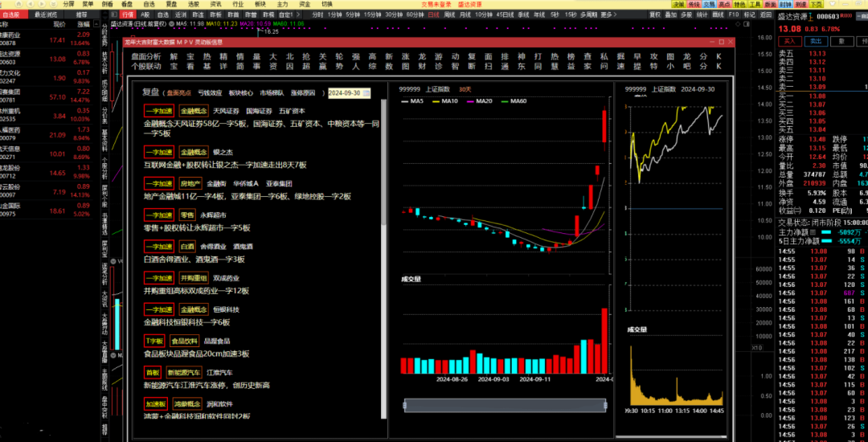
Task: Click the blue 卖出 button
Action: (816, 41)
